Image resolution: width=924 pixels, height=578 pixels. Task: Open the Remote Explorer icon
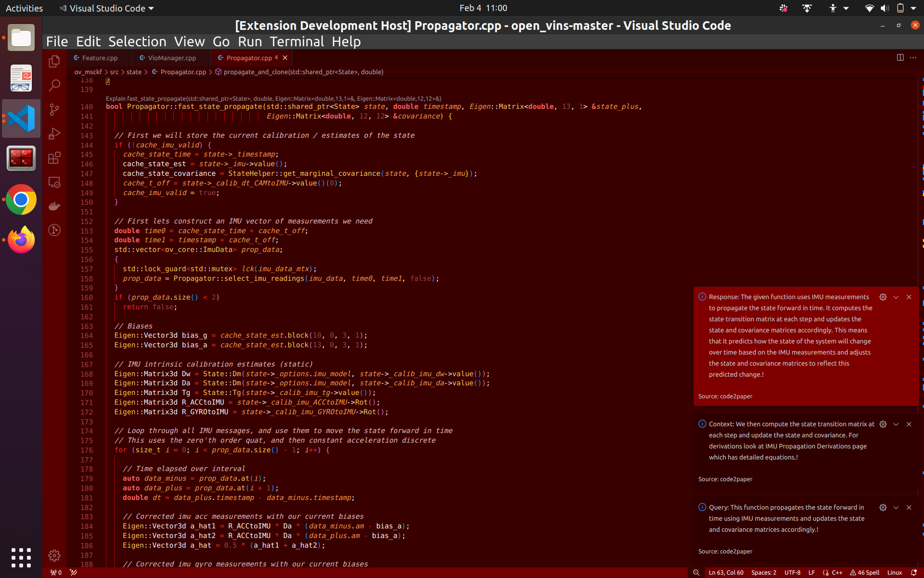point(54,182)
